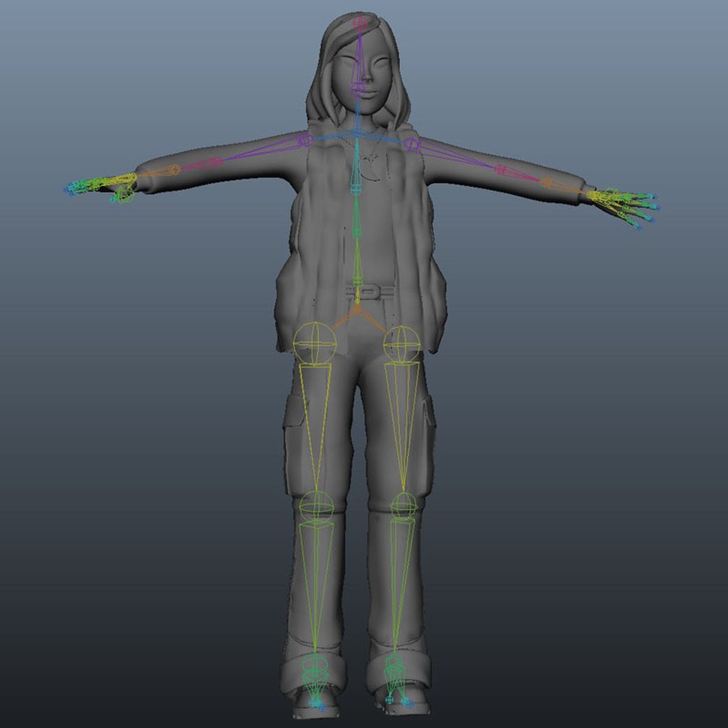Select the yellow thigh bone on screen-right leg
Viewport: 728px width, 728px height.
[x=402, y=426]
